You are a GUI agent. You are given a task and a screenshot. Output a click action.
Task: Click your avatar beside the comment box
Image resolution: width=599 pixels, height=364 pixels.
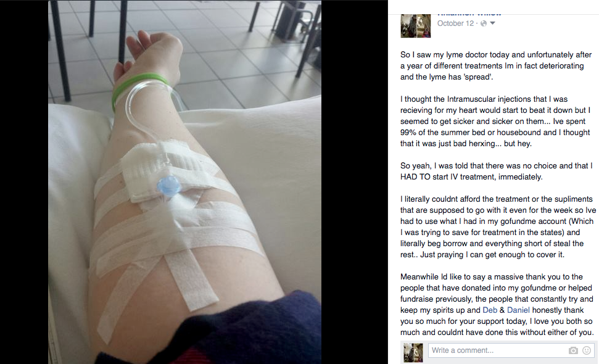413,352
